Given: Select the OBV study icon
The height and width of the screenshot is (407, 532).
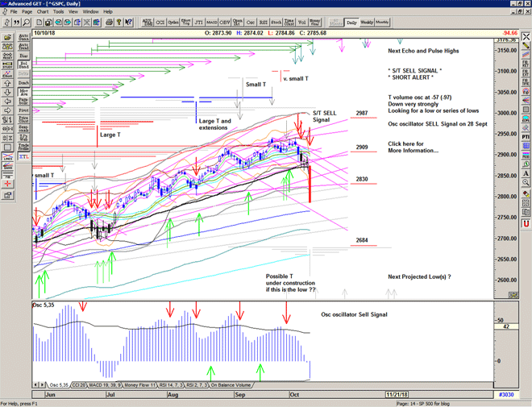Looking at the screenshot, I should (x=225, y=22).
